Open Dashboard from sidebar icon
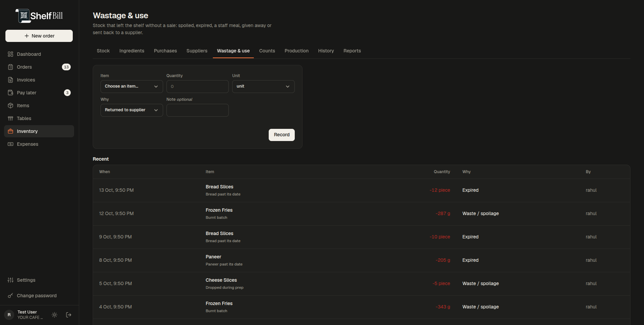 click(10, 54)
